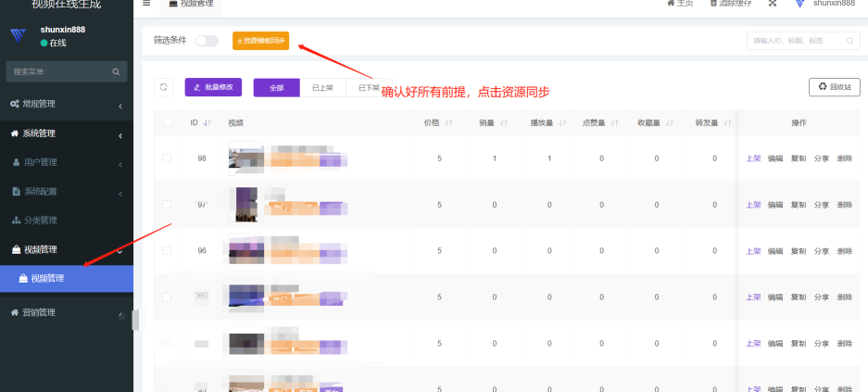Screen dimensions: 868x392
Task: Click 复制 for row ID 96
Action: coord(799,251)
